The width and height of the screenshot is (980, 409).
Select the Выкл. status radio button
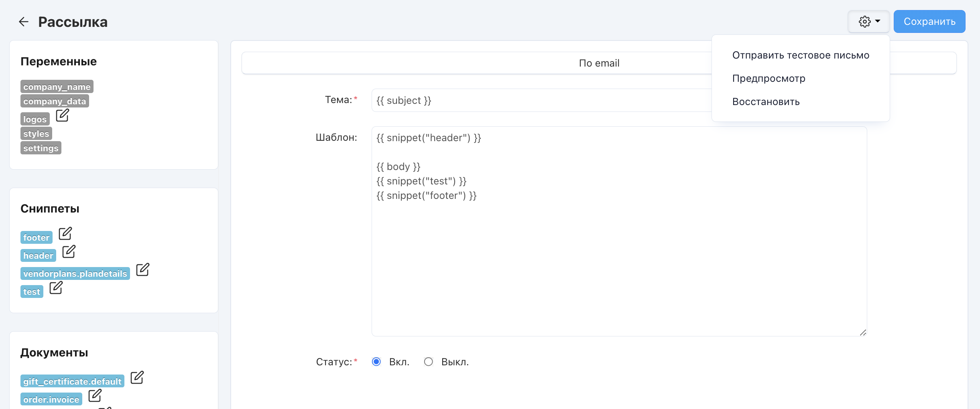pyautogui.click(x=429, y=362)
